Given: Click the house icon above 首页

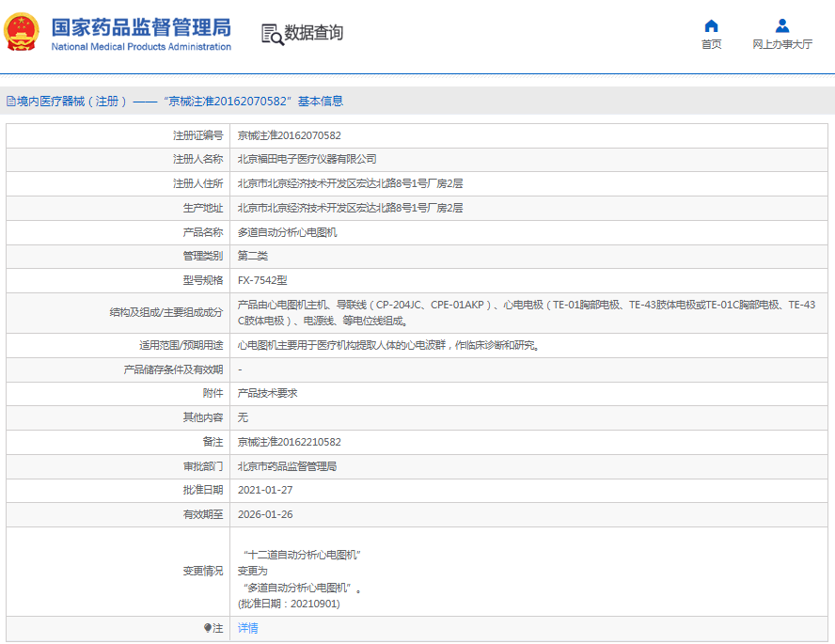Looking at the screenshot, I should click(711, 25).
